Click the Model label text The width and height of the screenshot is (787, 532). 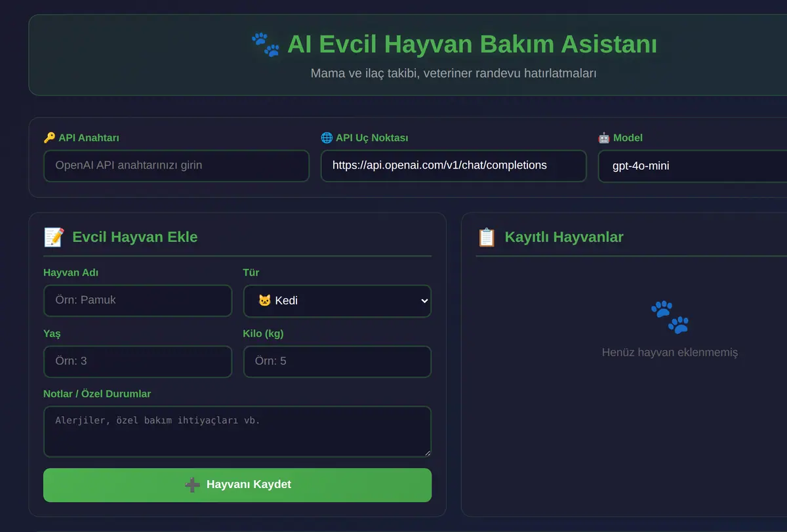[x=628, y=138]
